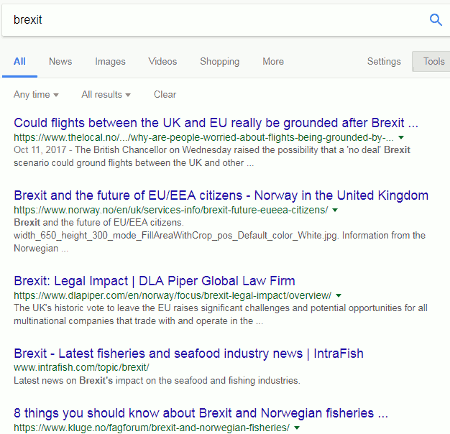The image size is (450, 434).
Task: Open DLA Piper Brexit Legal Impact result
Action: click(154, 281)
